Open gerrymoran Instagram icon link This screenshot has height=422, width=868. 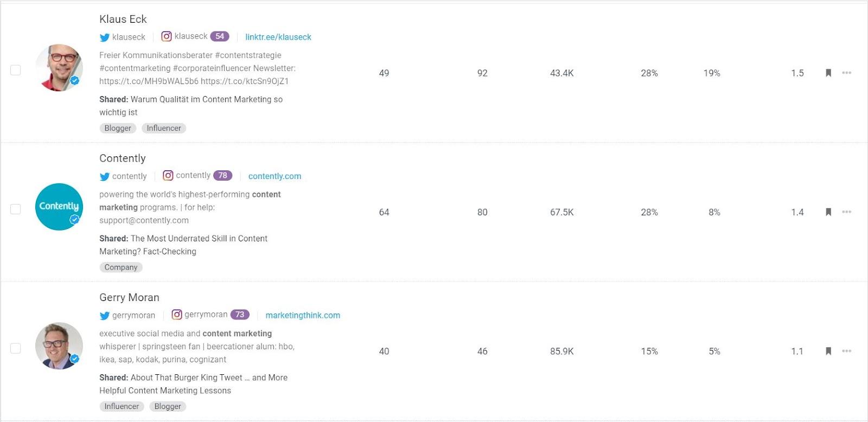[177, 315]
